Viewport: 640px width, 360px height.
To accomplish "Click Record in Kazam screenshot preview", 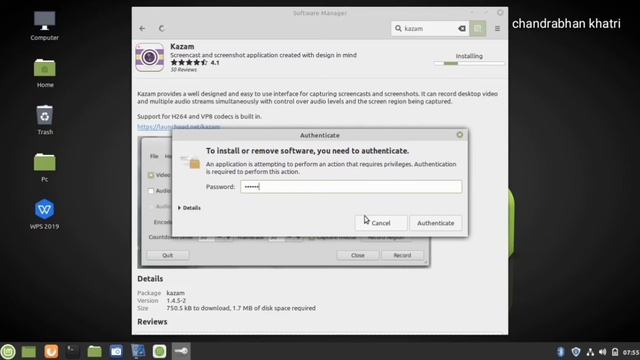I will pos(402,255).
